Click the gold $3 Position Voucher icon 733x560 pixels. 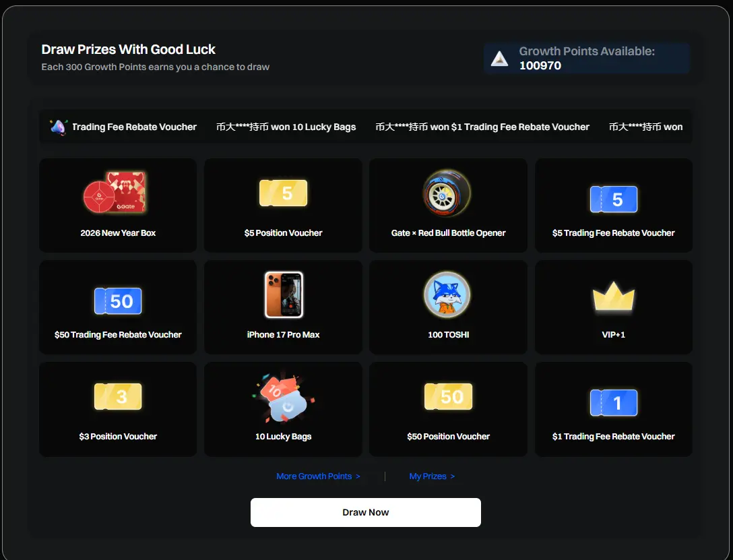tap(118, 397)
